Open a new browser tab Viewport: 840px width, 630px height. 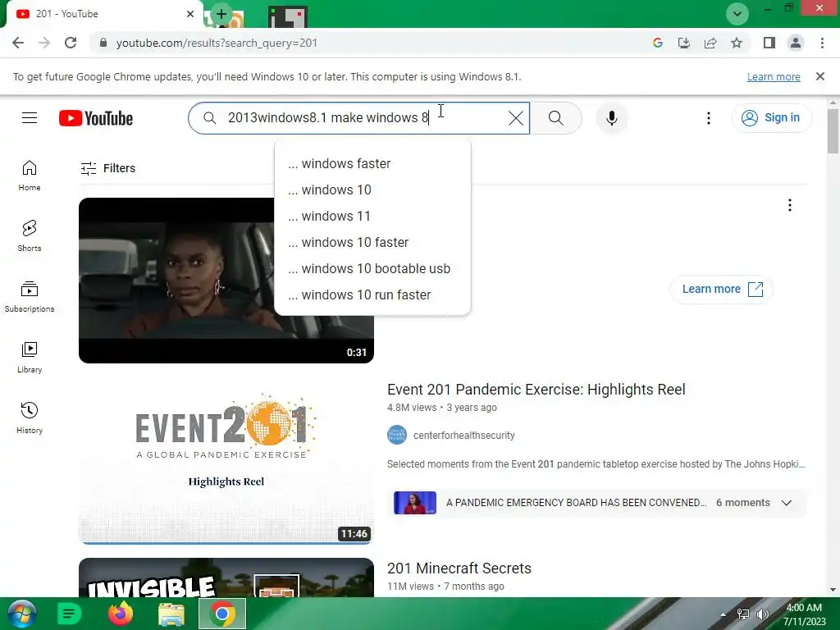(221, 14)
